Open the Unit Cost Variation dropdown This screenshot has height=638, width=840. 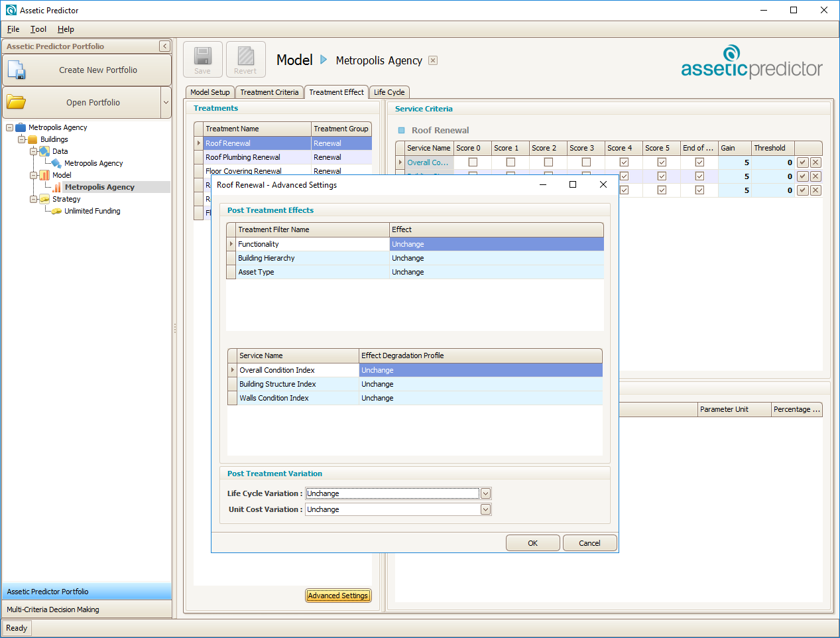(486, 509)
